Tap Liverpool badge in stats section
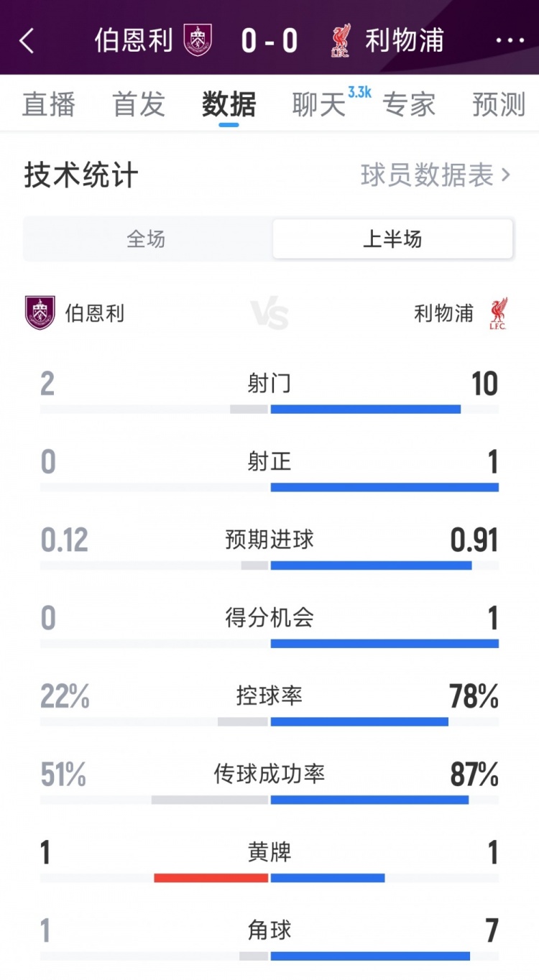This screenshot has height=980, width=539. point(497,313)
